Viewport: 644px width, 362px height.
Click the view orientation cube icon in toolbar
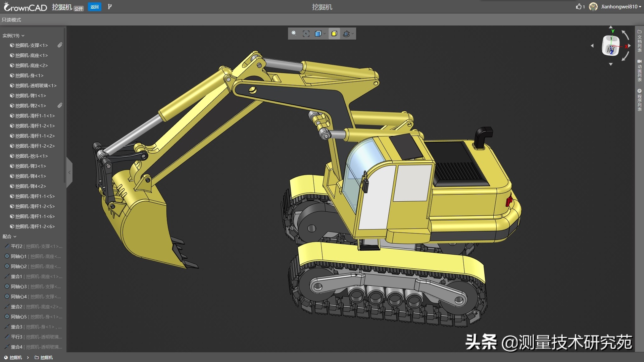point(346,34)
